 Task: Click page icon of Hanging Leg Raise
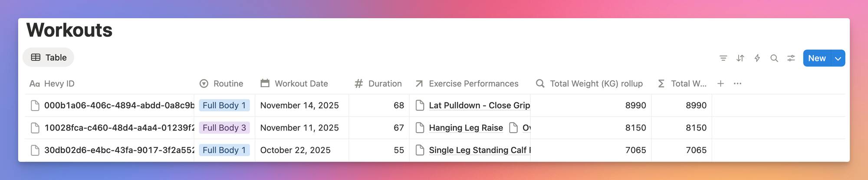point(420,128)
